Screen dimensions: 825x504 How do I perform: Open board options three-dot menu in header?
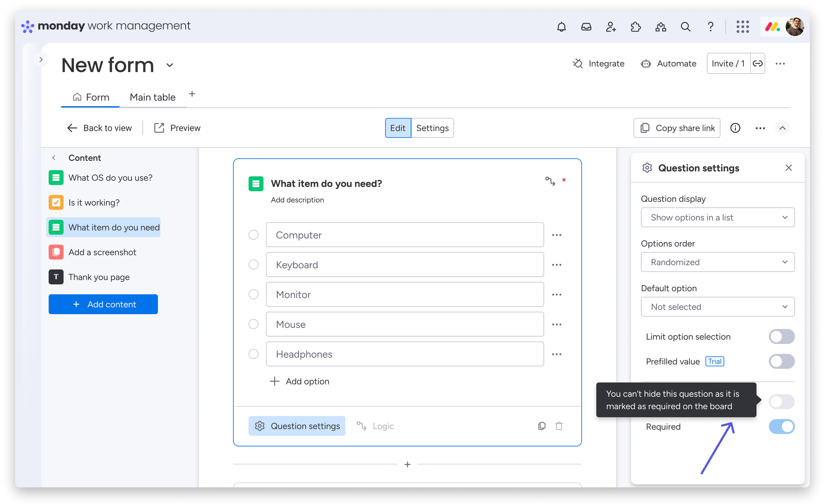click(780, 64)
